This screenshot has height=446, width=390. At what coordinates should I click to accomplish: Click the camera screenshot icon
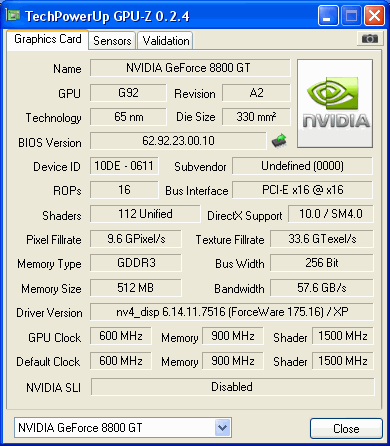point(369,39)
